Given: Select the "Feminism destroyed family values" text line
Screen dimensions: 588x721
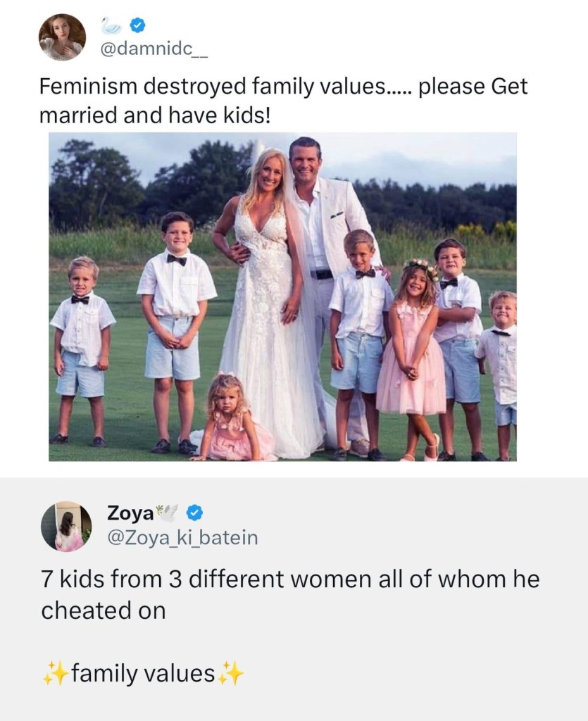Looking at the screenshot, I should coord(284,86).
